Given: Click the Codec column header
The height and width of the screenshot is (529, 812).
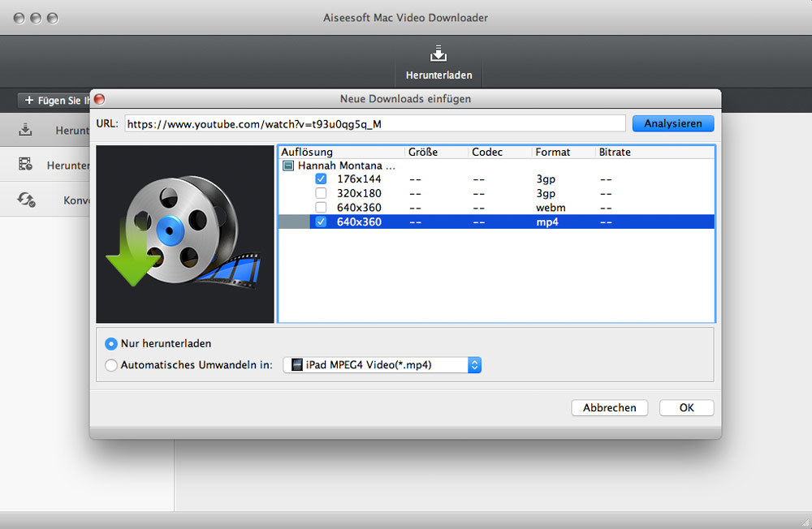Looking at the screenshot, I should 500,153.
